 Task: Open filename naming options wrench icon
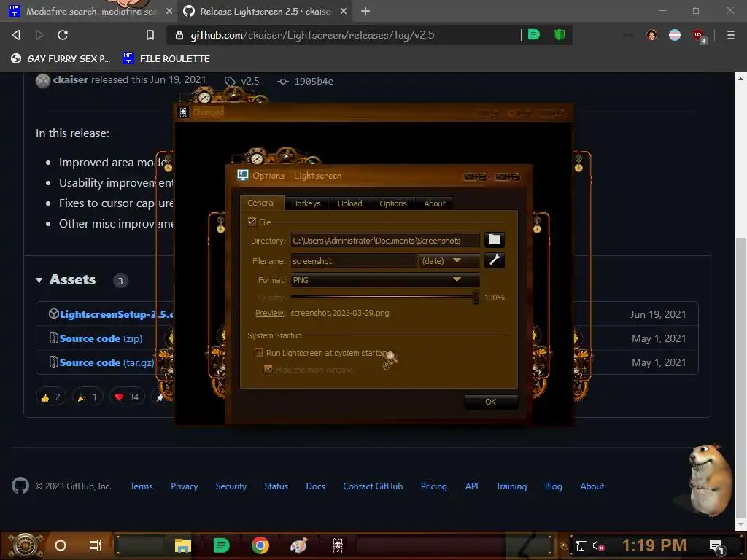tap(494, 260)
